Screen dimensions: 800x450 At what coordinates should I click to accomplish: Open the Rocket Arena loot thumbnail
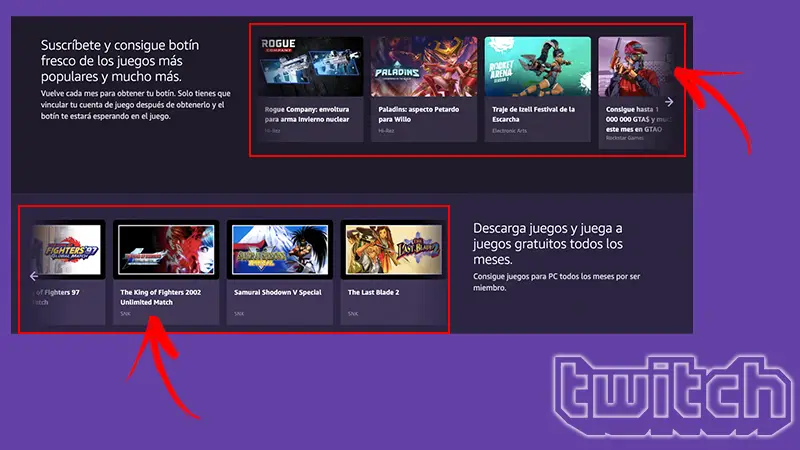click(x=538, y=66)
